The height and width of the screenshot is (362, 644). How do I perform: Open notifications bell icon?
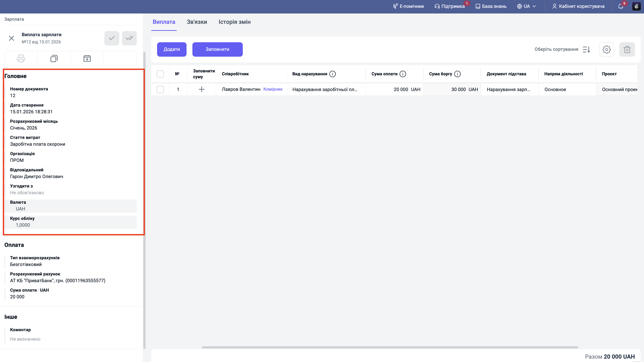(621, 7)
